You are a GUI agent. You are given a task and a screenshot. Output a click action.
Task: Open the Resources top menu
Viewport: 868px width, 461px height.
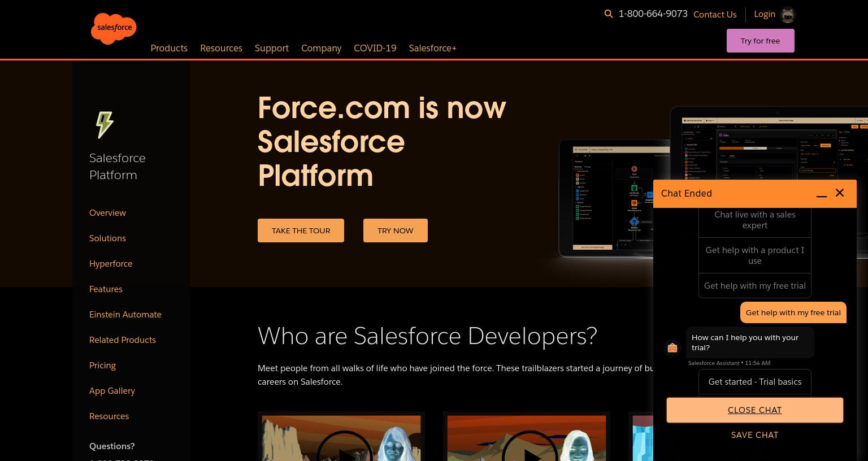[221, 48]
